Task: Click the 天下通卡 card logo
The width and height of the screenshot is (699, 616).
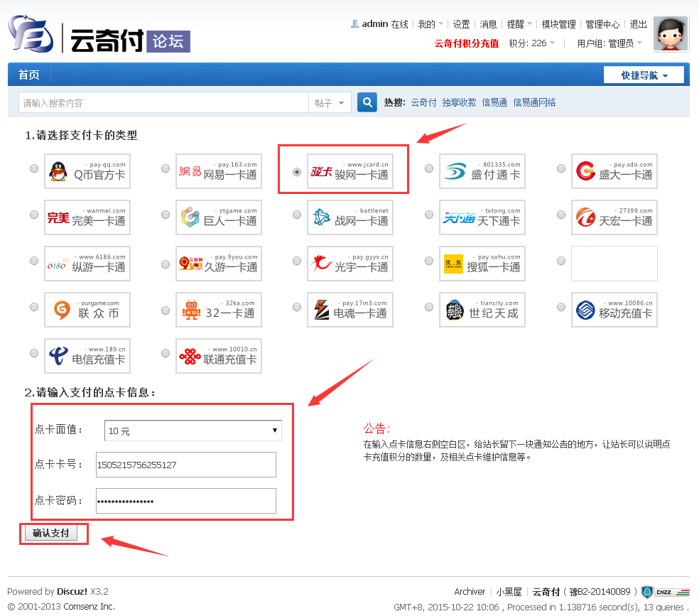Action: (482, 217)
